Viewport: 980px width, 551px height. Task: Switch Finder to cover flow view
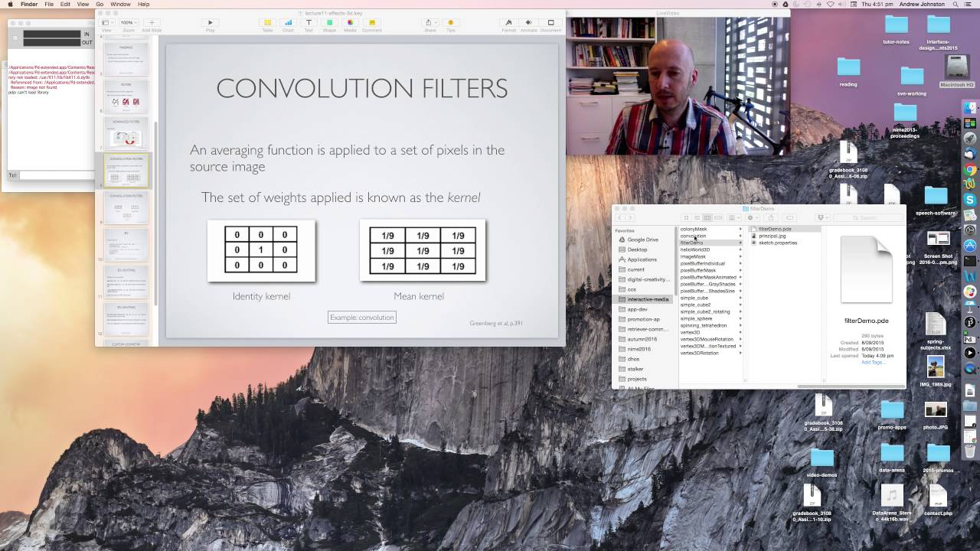[718, 217]
